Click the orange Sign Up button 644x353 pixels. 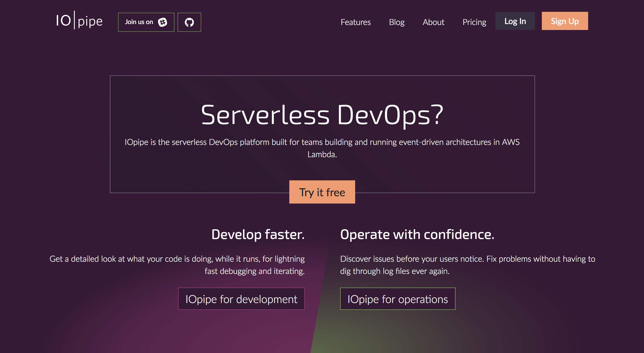pyautogui.click(x=565, y=21)
